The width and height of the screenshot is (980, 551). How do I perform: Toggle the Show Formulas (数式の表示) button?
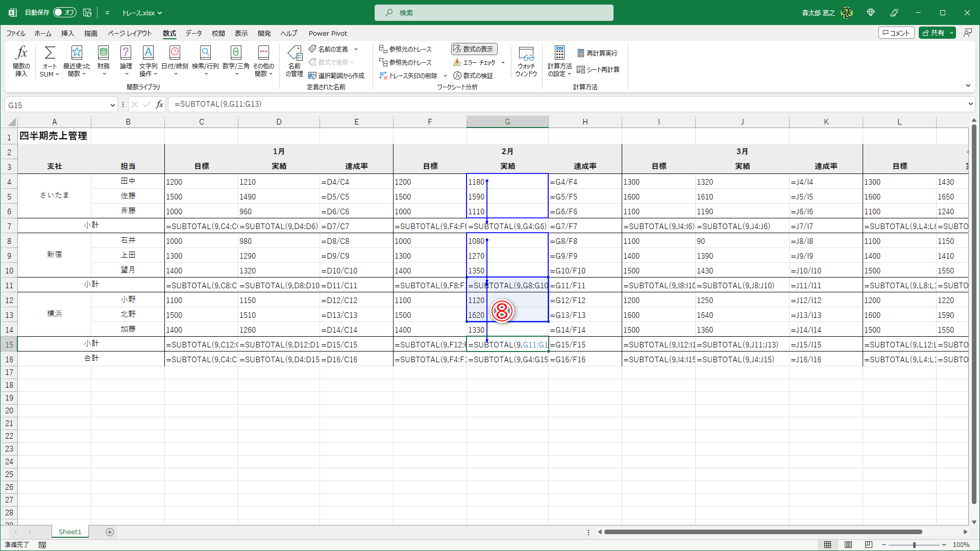[x=474, y=49]
